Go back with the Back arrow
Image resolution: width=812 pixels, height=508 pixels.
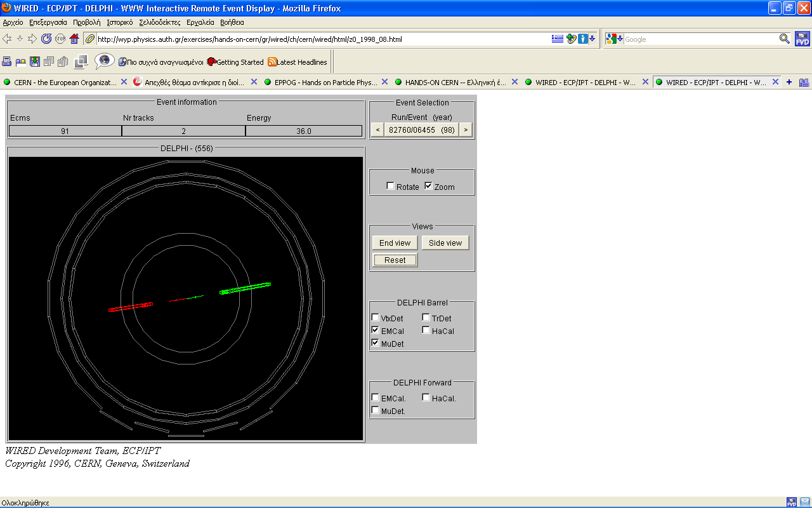tap(7, 39)
